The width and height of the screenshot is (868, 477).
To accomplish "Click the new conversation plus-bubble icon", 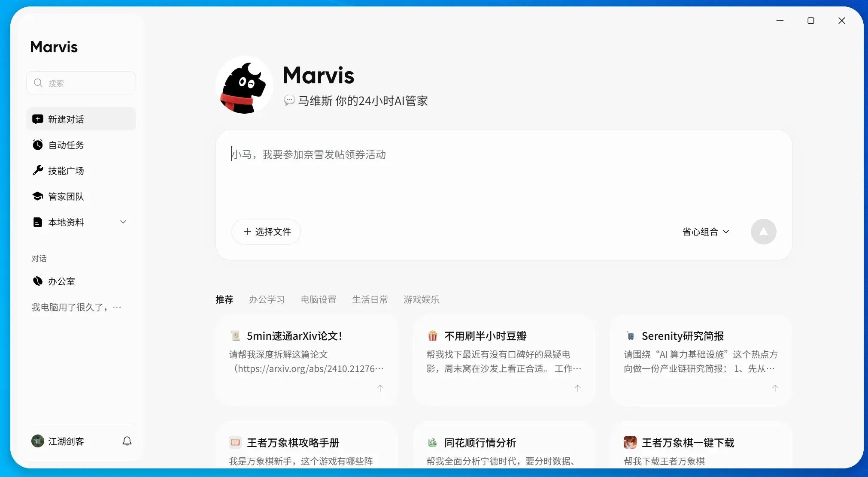I will (x=38, y=119).
